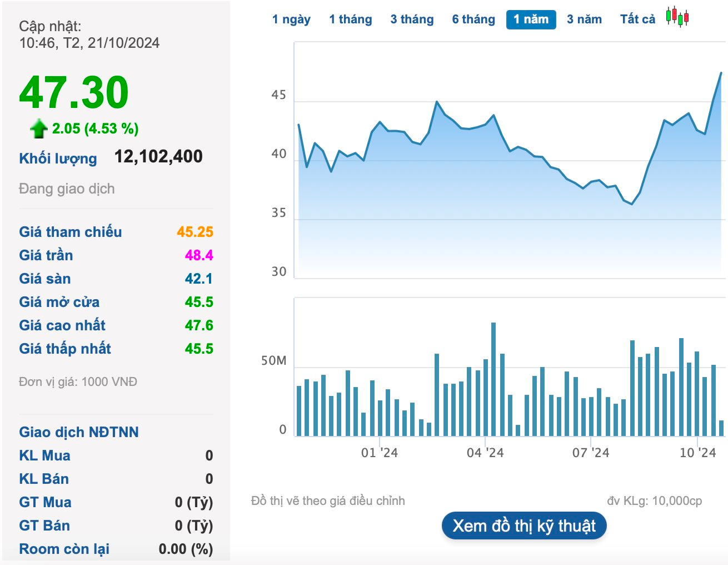Click the KL Mua label
The image size is (728, 565).
click(x=44, y=455)
